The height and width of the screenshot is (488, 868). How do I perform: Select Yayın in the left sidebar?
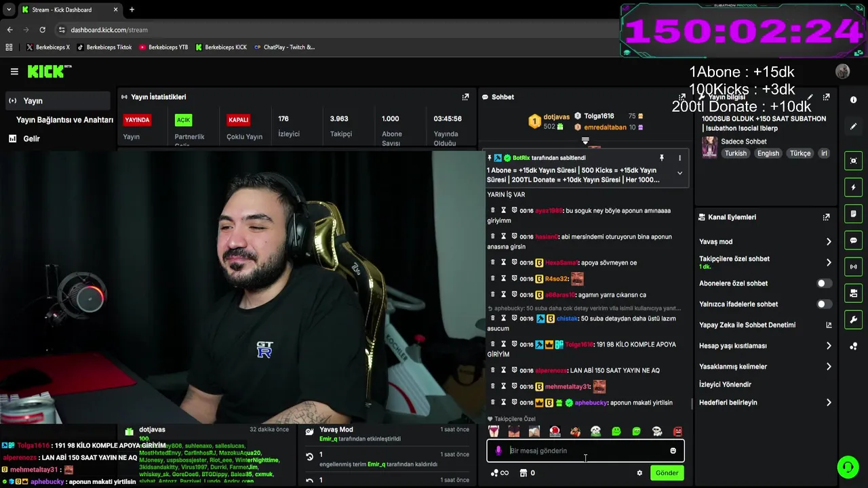pyautogui.click(x=58, y=101)
